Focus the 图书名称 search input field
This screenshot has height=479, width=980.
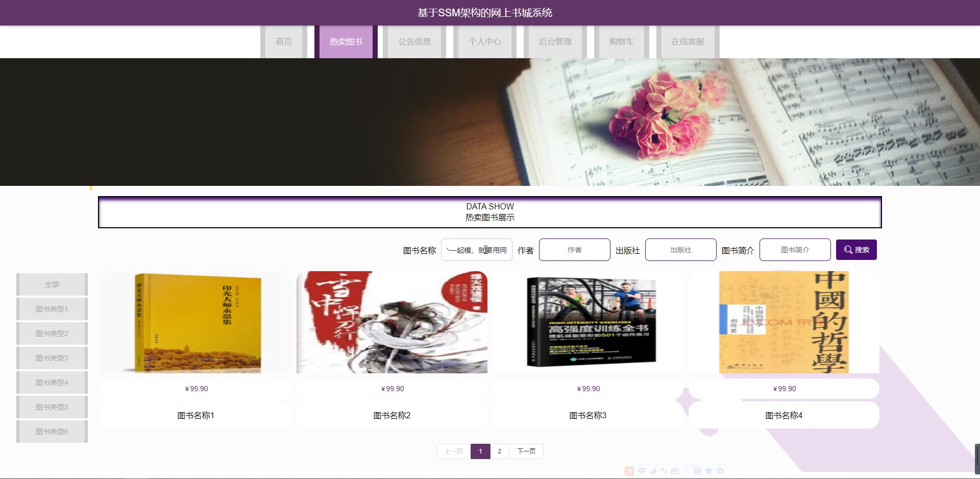477,250
